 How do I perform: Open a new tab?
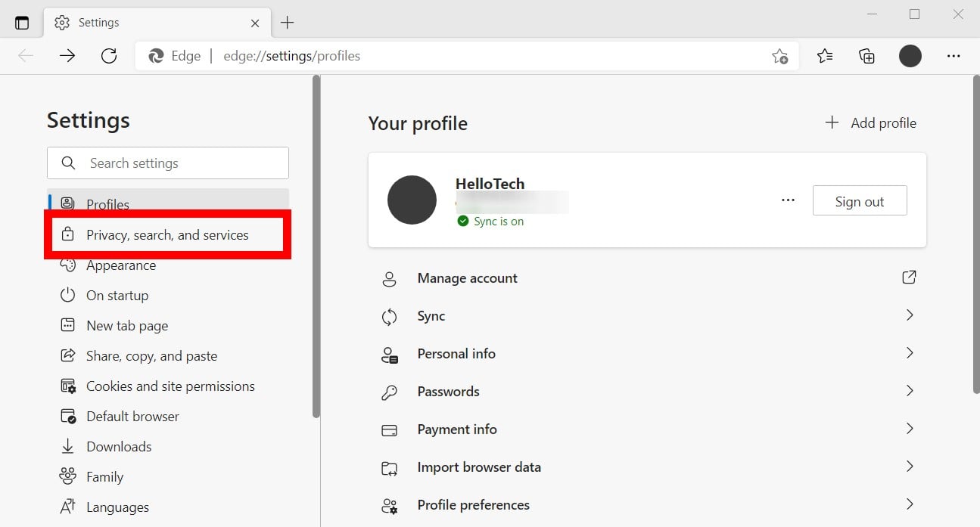click(x=288, y=23)
